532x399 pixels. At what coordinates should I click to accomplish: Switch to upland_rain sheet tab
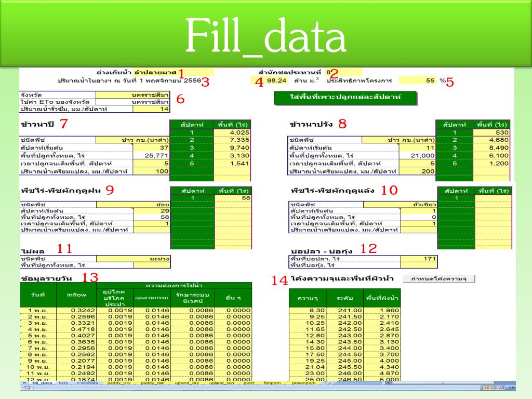tap(221, 383)
